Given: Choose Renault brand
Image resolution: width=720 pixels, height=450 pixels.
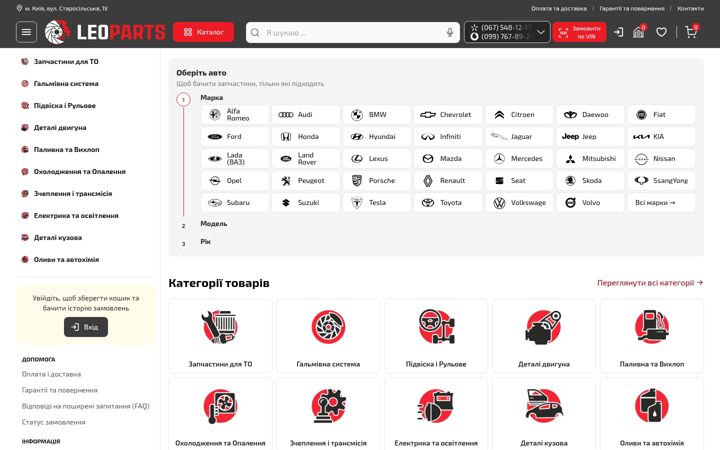Looking at the screenshot, I should pos(448,181).
